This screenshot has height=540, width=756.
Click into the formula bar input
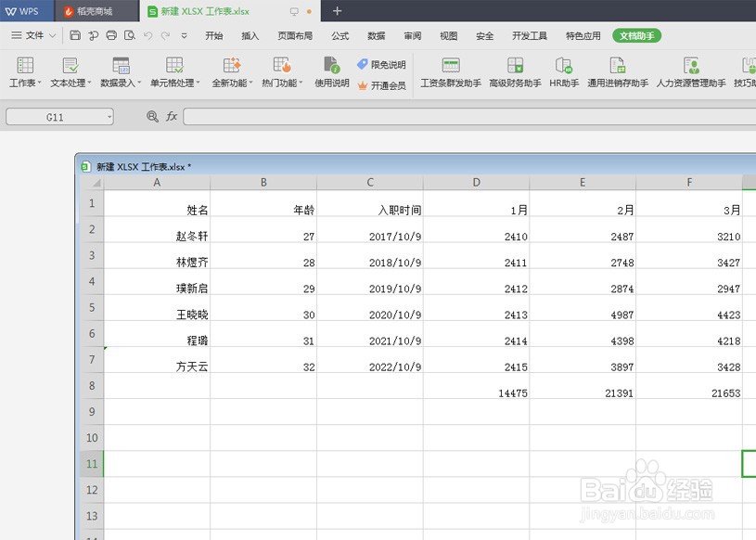[469, 117]
